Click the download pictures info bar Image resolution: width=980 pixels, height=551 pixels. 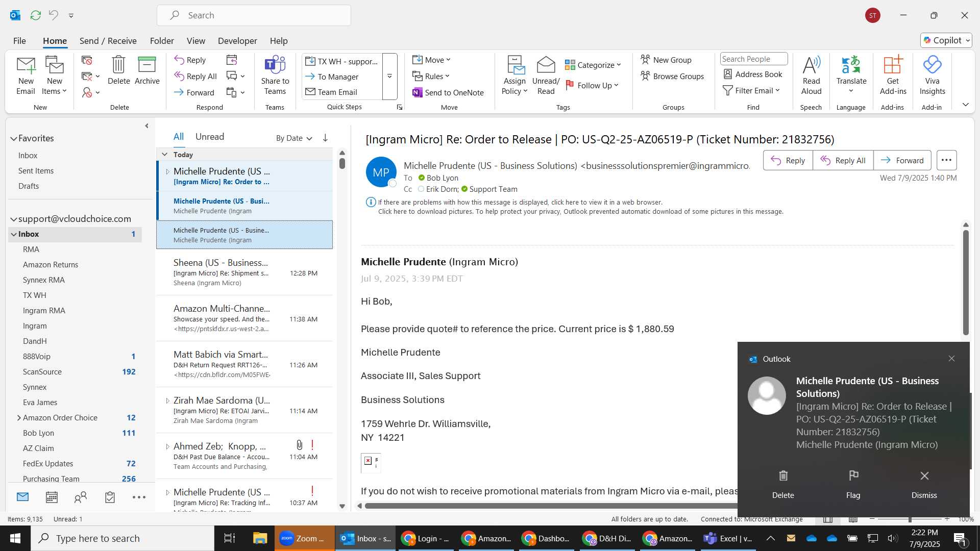[580, 212]
